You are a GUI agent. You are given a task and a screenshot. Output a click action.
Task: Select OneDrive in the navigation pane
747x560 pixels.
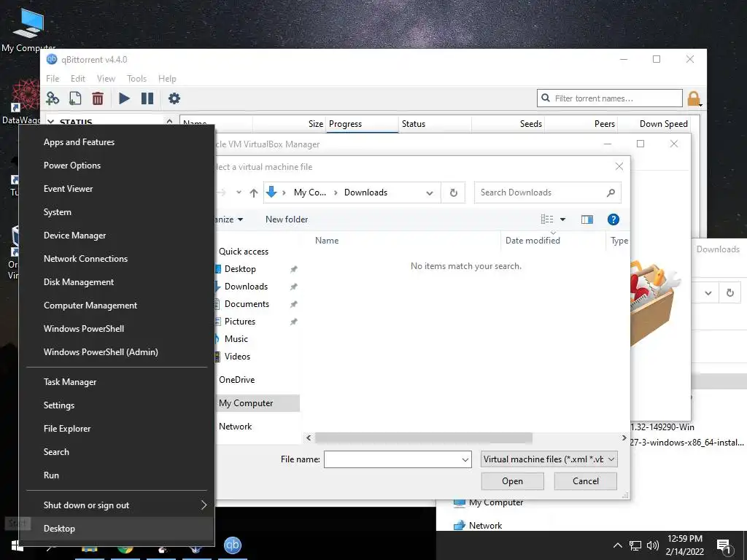click(x=237, y=379)
